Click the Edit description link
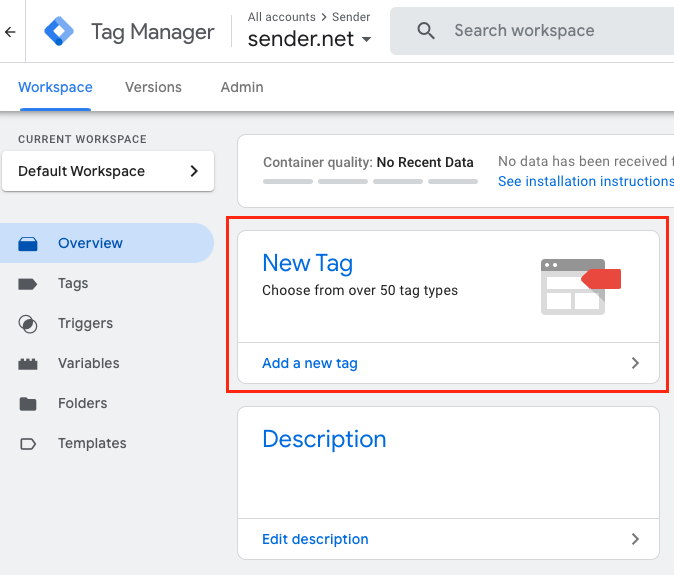674x575 pixels. click(x=315, y=539)
